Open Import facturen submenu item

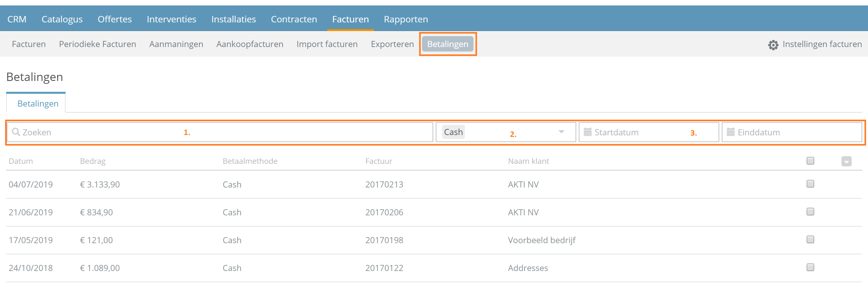pos(327,44)
